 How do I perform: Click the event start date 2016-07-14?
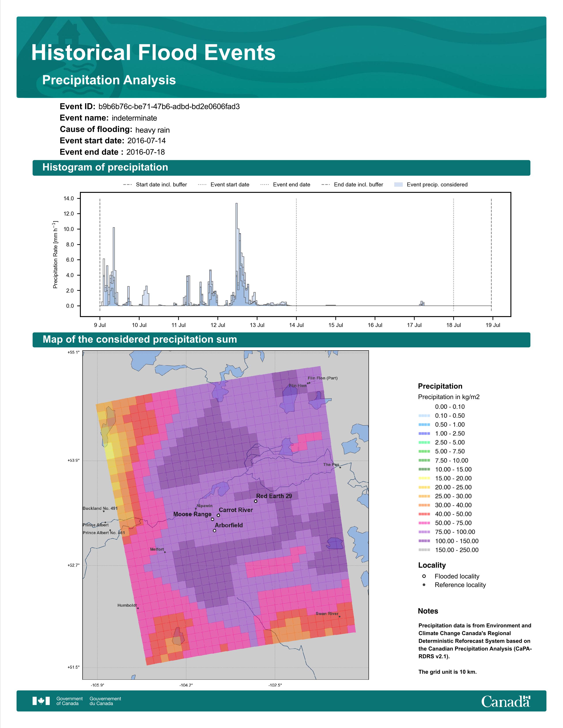tap(146, 141)
